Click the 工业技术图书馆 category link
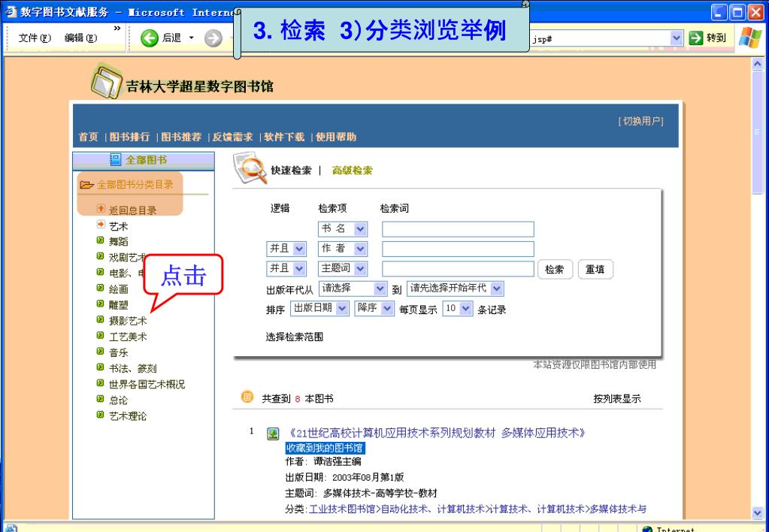This screenshot has height=532, width=769. [x=342, y=509]
